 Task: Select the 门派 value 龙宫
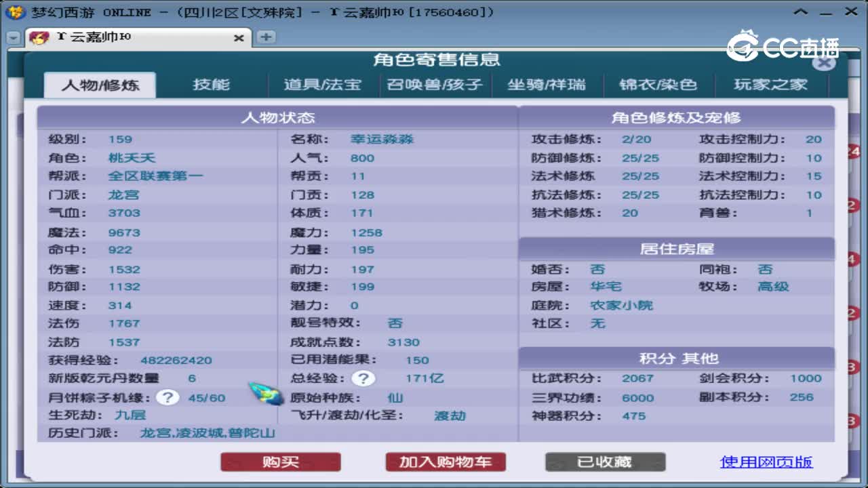point(123,195)
